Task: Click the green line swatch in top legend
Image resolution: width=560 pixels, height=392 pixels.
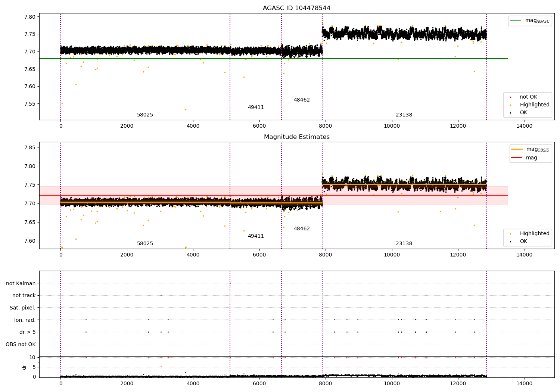Action: pyautogui.click(x=516, y=21)
